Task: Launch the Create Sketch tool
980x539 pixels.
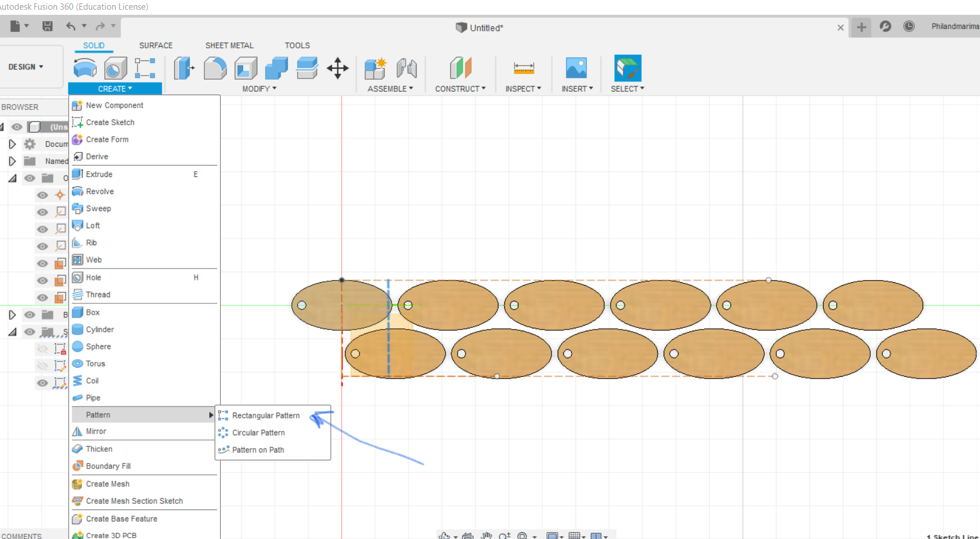Action: click(x=110, y=122)
